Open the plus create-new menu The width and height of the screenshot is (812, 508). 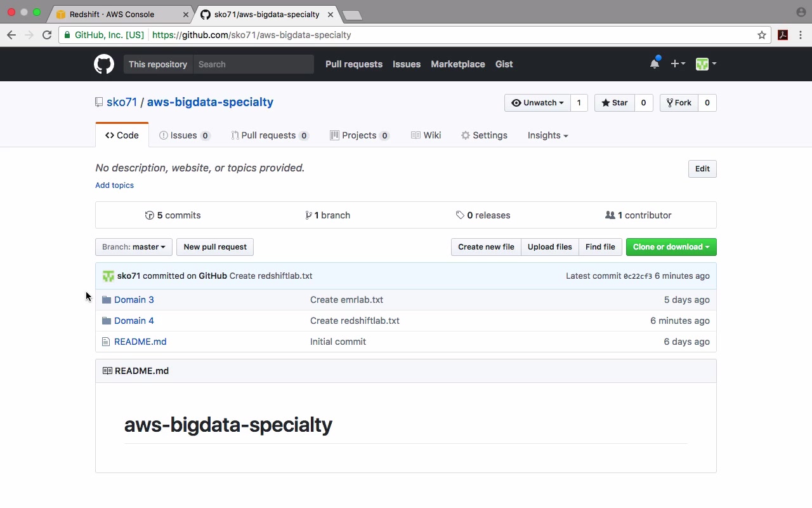(678, 63)
